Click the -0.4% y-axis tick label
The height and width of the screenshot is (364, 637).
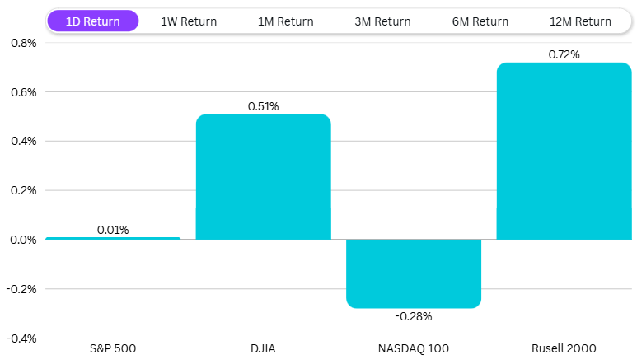coord(21,338)
